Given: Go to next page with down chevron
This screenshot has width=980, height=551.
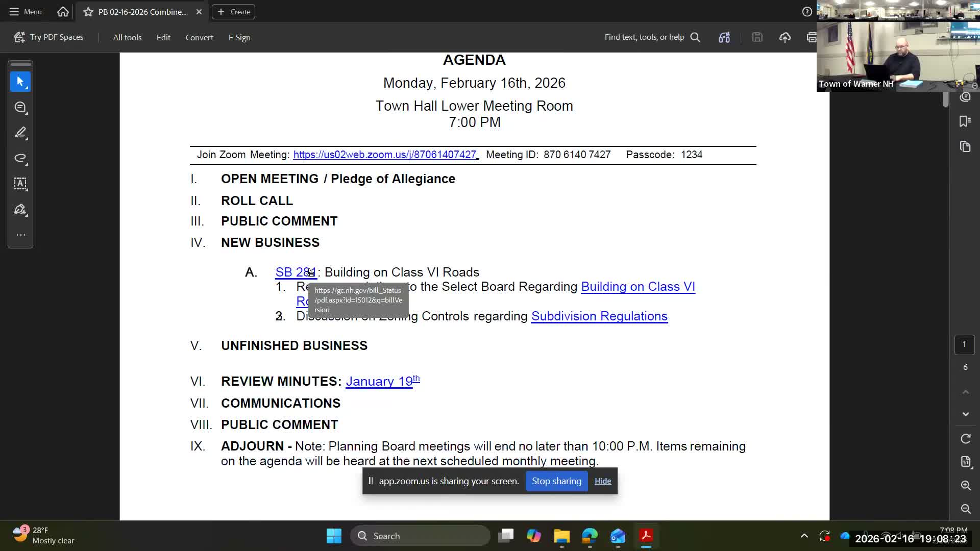Looking at the screenshot, I should [x=965, y=414].
